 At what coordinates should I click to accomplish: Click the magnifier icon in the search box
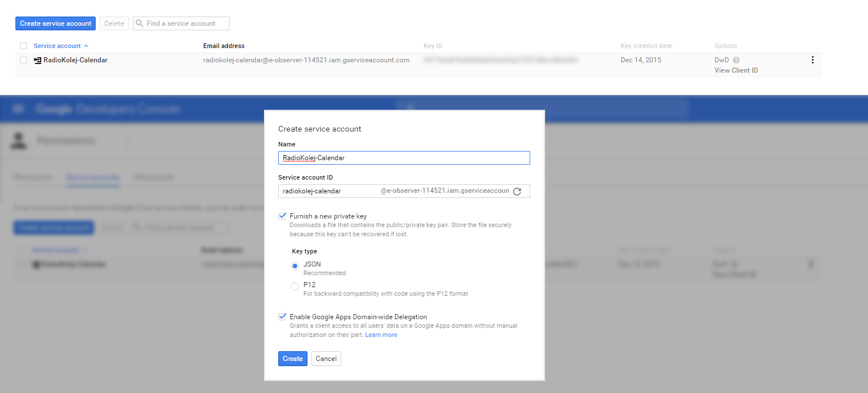pyautogui.click(x=139, y=23)
